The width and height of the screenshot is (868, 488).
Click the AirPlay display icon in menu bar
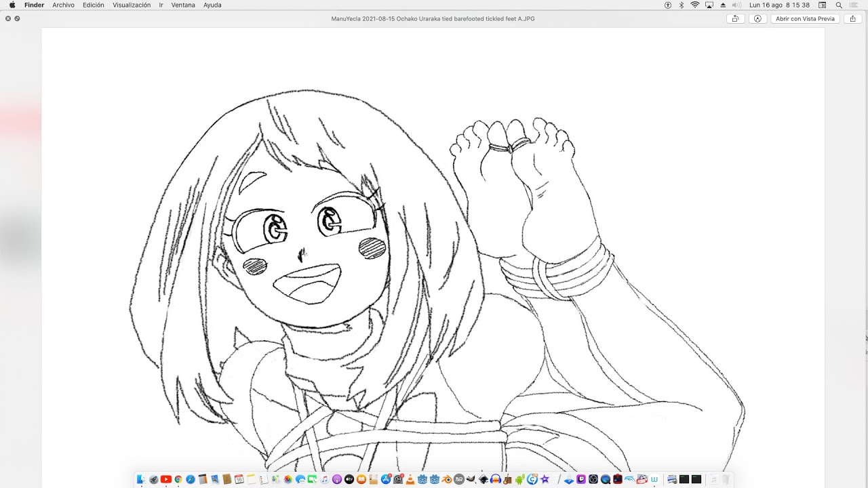pos(709,5)
